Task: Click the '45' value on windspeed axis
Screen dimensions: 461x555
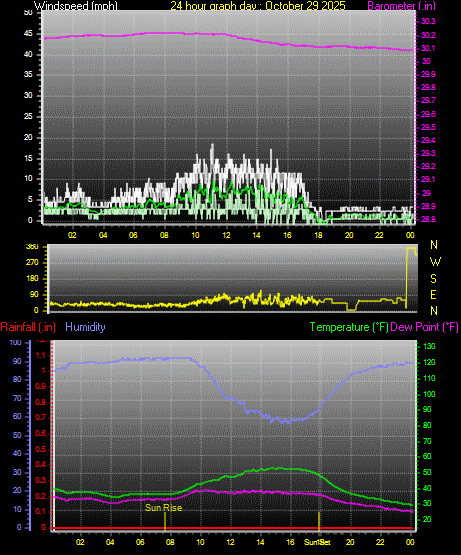Action: point(28,34)
